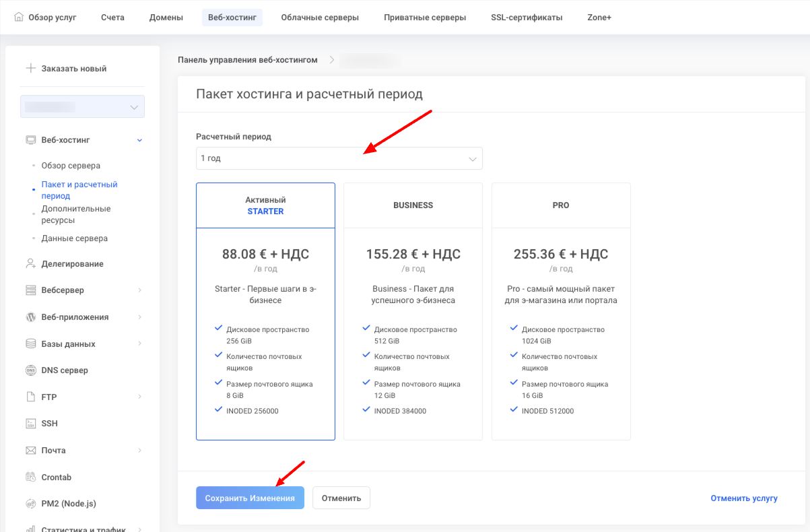Click the DNS сервер globe icon
This screenshot has height=532, width=810.
pos(30,370)
